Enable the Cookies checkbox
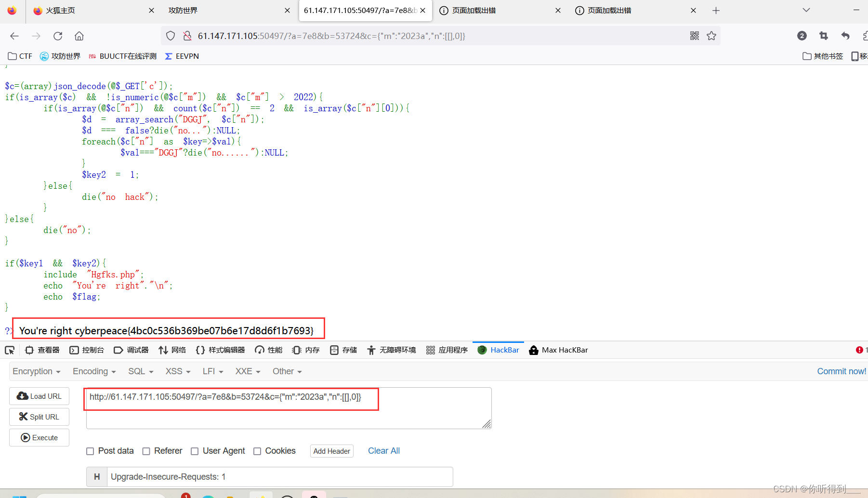 [x=257, y=451]
